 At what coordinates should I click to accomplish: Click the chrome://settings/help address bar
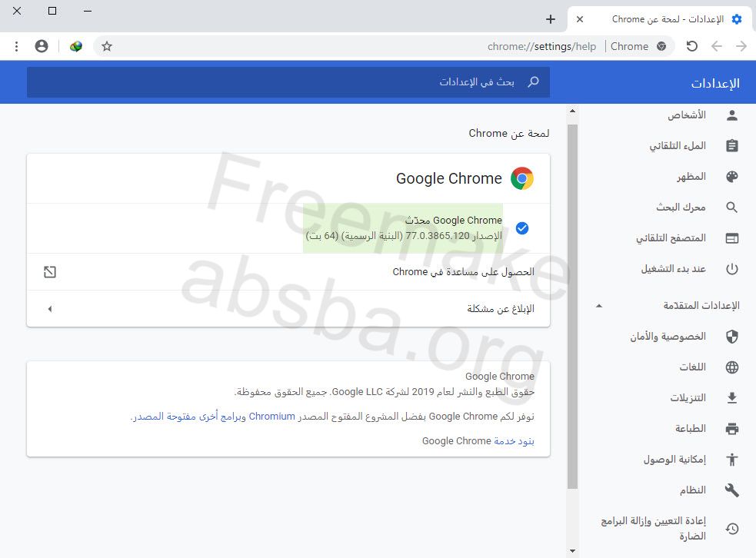coord(541,46)
